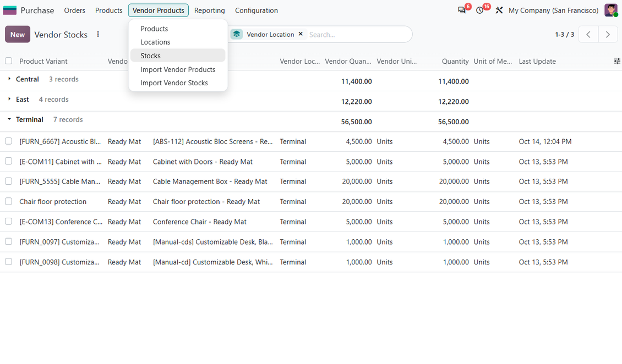622x364 pixels.
Task: Go to the next page arrow
Action: click(x=608, y=35)
